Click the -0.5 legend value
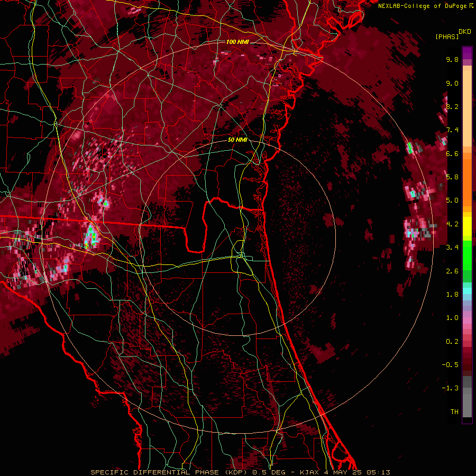 (450, 364)
